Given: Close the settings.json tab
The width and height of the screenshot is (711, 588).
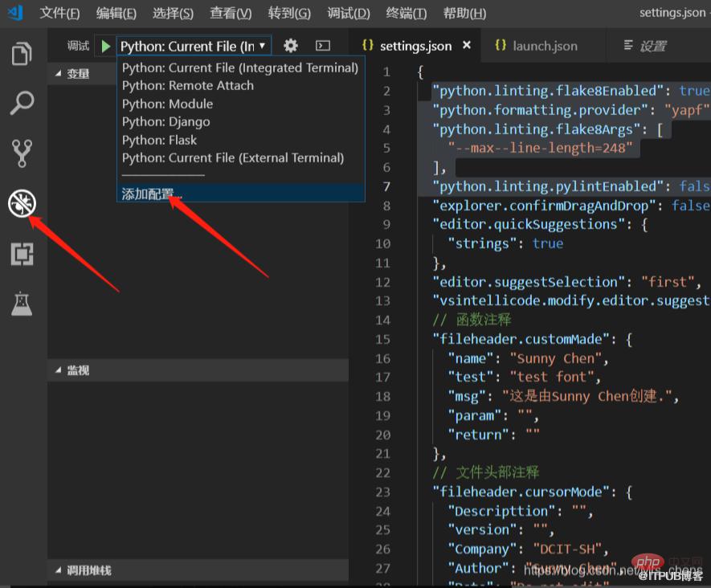Looking at the screenshot, I should point(467,45).
